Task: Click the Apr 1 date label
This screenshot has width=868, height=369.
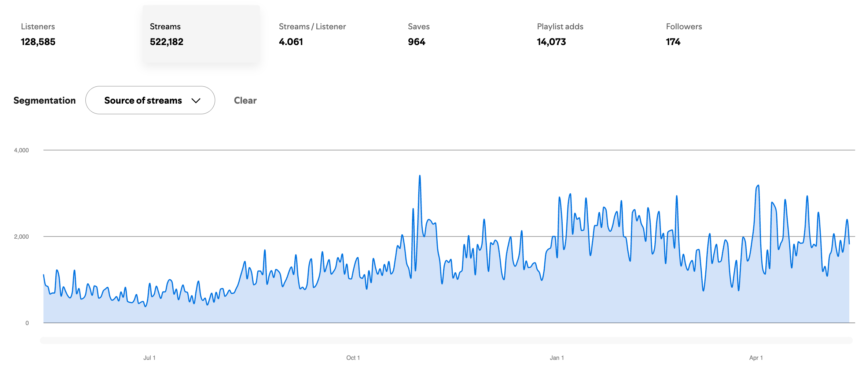Action: 756,358
